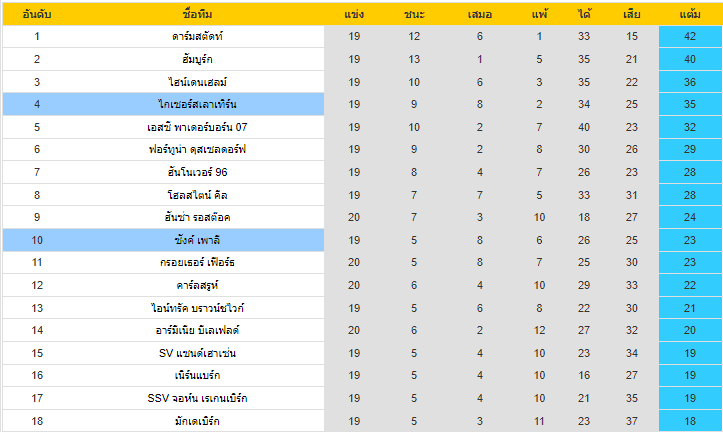Image resolution: width=723 pixels, height=432 pixels.
Task: Click points cell showing 42
Action: [x=689, y=37]
